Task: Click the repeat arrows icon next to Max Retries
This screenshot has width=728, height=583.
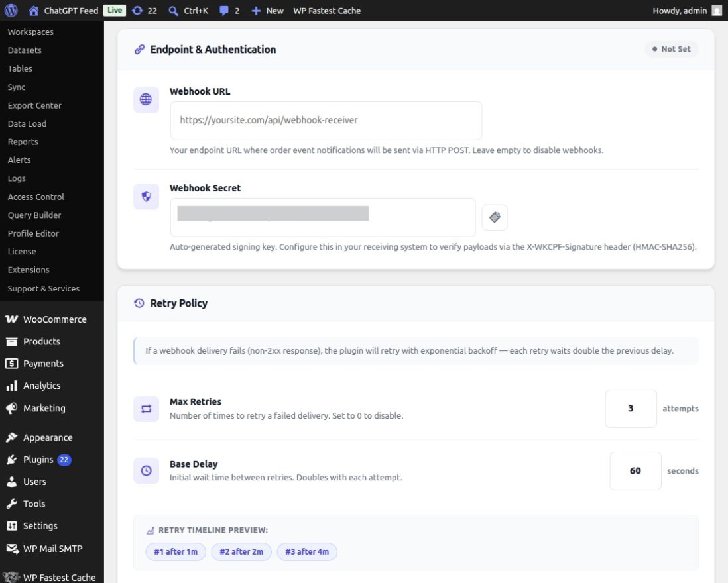Action: pyautogui.click(x=146, y=408)
